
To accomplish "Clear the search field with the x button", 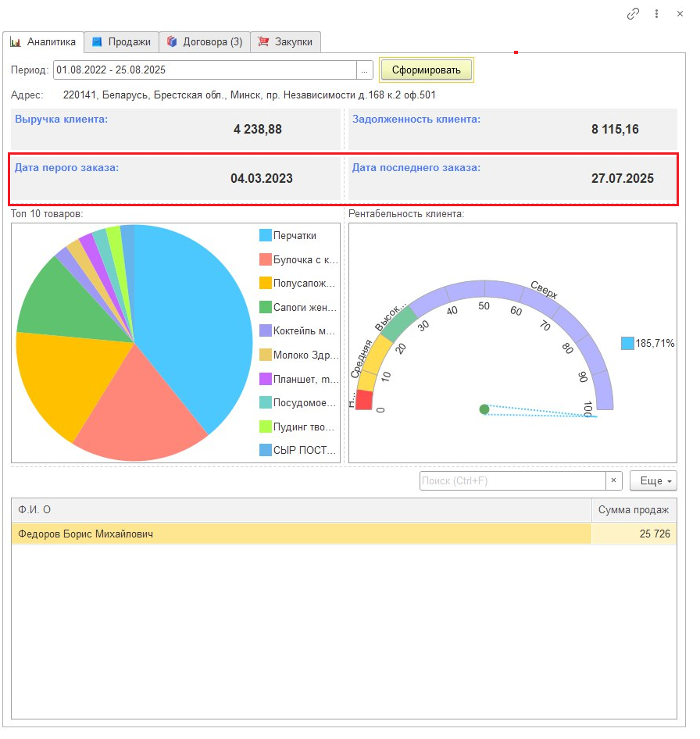I will coord(614,481).
